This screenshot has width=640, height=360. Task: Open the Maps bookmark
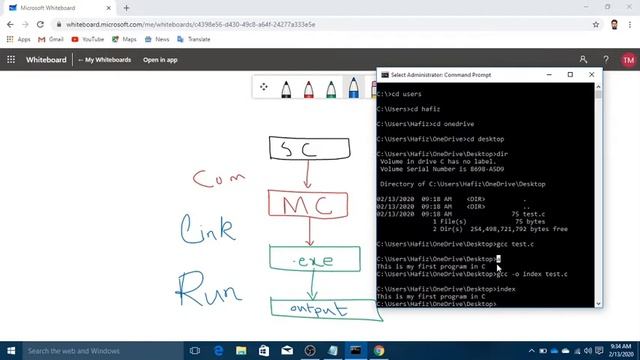point(124,39)
